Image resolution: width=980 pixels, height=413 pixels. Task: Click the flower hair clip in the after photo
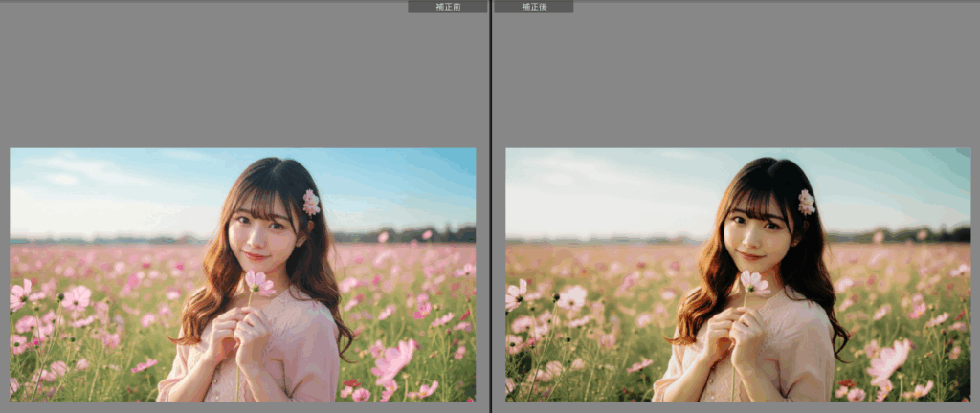807,202
